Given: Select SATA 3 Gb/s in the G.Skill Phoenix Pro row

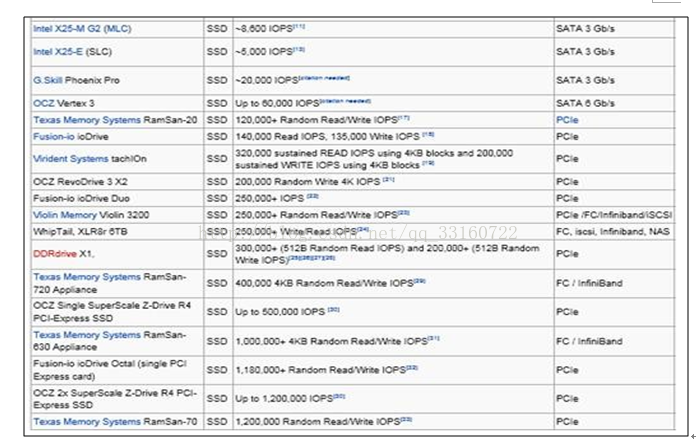Looking at the screenshot, I should (x=585, y=80).
